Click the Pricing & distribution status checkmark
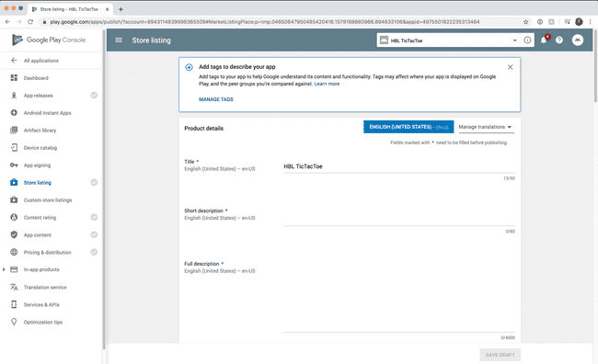This screenshot has height=364, width=598. 94,252
